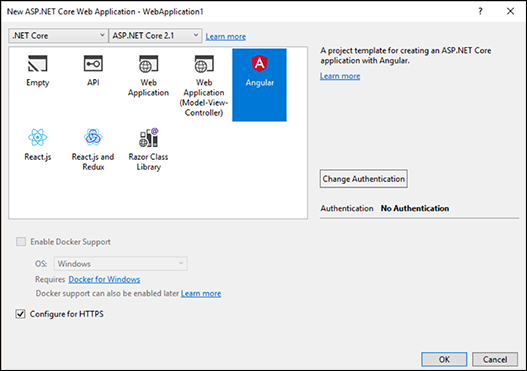This screenshot has height=371, width=527.
Task: Confirm with the OK button
Action: tap(444, 359)
